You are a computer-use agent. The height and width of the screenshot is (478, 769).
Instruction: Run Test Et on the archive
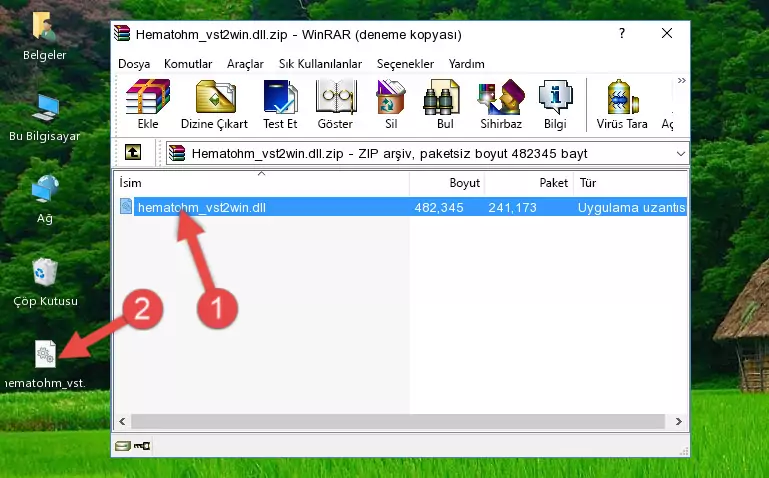coord(280,104)
